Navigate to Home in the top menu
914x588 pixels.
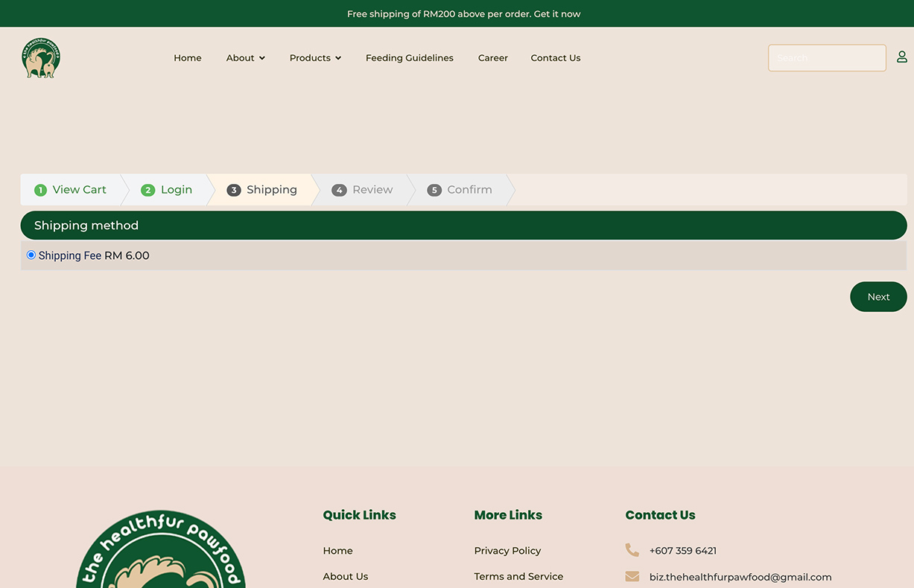tap(188, 58)
